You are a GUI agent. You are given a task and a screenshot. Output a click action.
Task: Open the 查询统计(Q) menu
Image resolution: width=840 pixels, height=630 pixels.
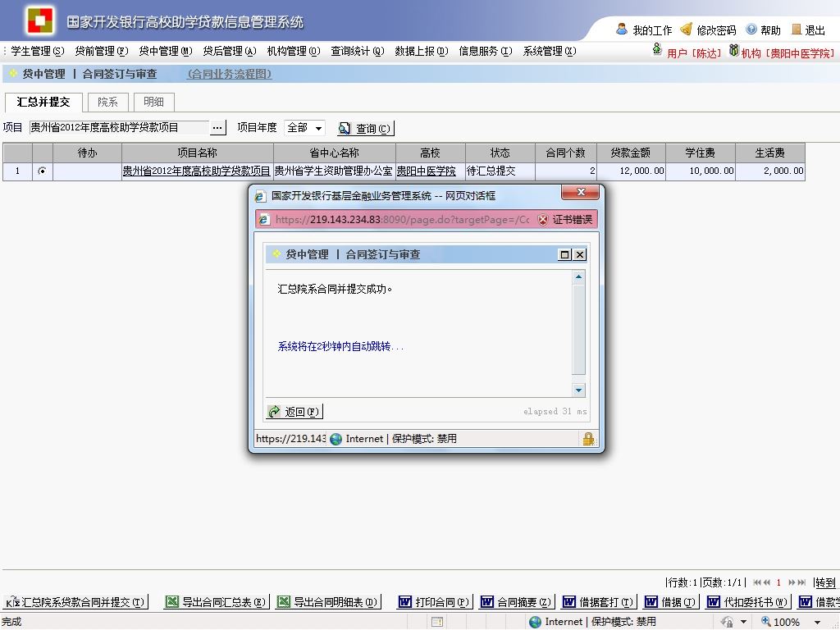(x=358, y=52)
